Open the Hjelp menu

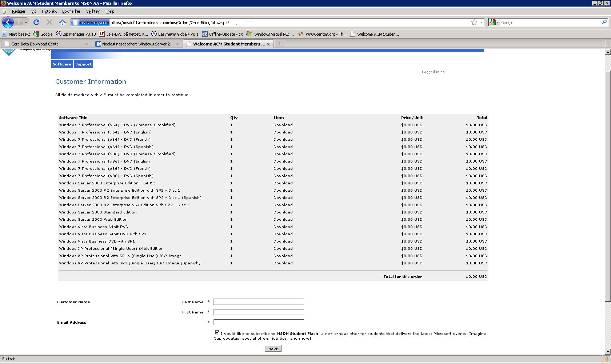click(110, 11)
